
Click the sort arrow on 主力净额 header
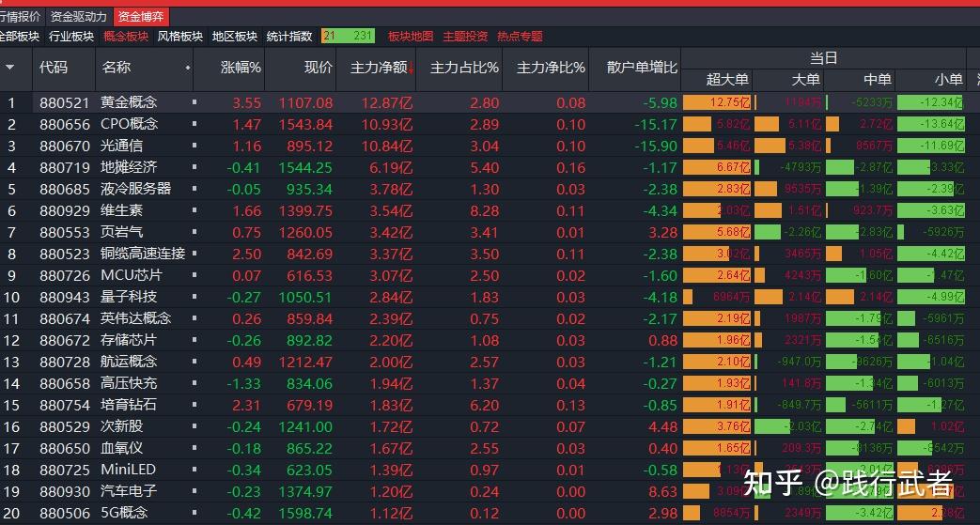[x=412, y=68]
